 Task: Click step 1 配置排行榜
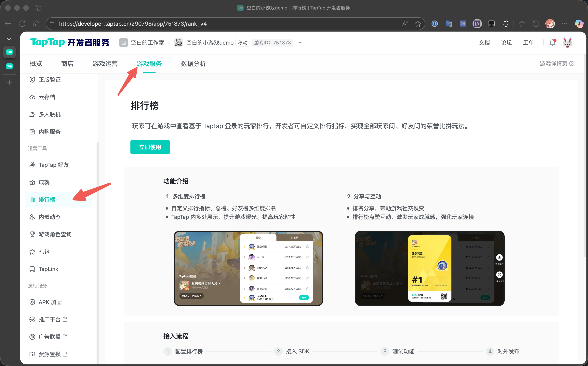[x=183, y=351]
